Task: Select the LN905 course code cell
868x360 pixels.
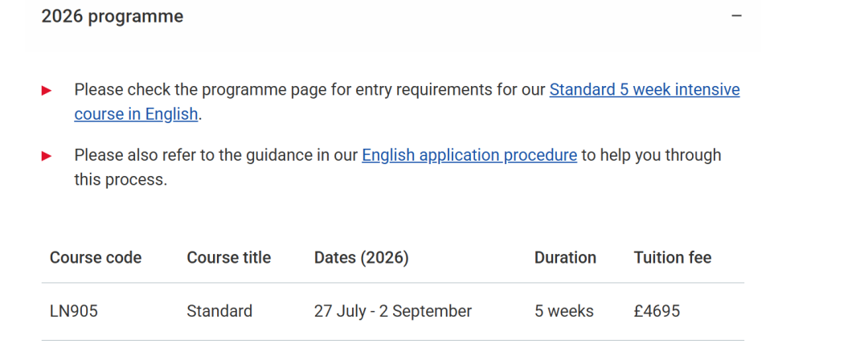Action: pyautogui.click(x=74, y=311)
